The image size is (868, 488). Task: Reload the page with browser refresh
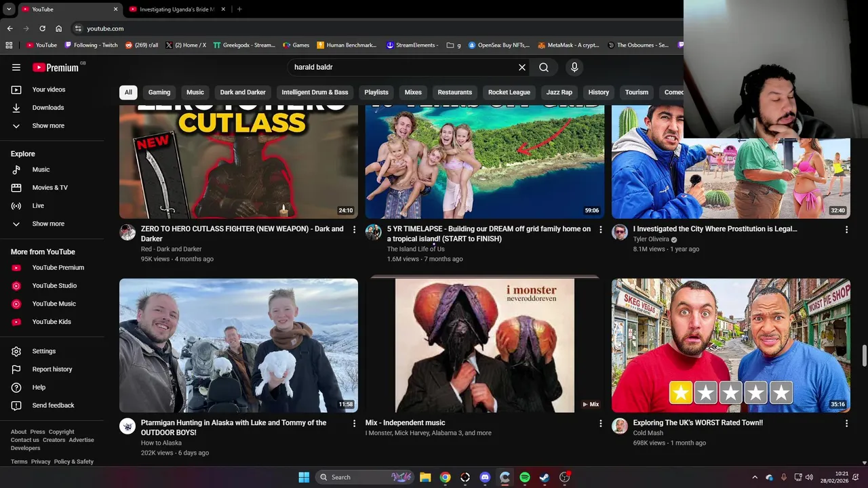coord(42,28)
